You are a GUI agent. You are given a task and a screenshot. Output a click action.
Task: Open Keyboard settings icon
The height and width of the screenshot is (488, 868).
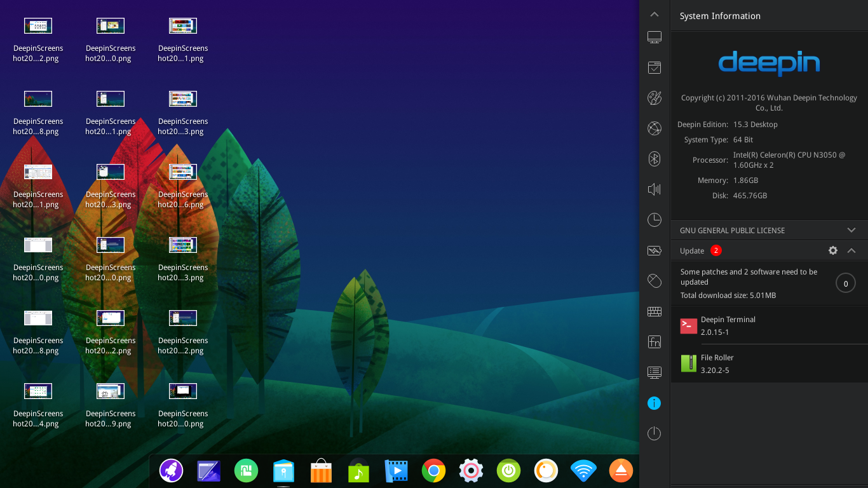click(654, 311)
